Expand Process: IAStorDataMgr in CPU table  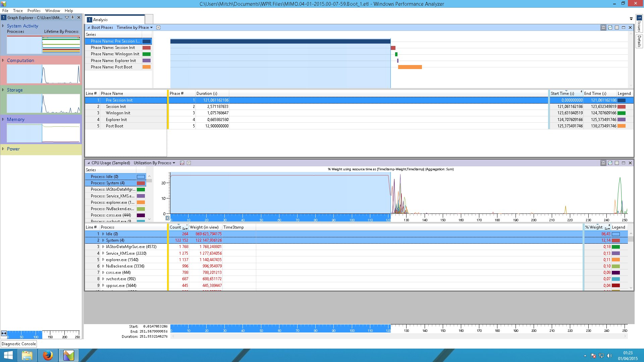[x=103, y=247]
